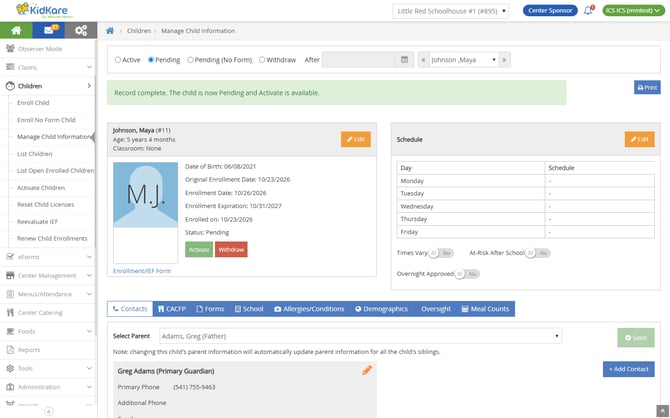Open the Select Parent dropdown
Image resolution: width=670 pixels, height=418 pixels.
tap(360, 336)
